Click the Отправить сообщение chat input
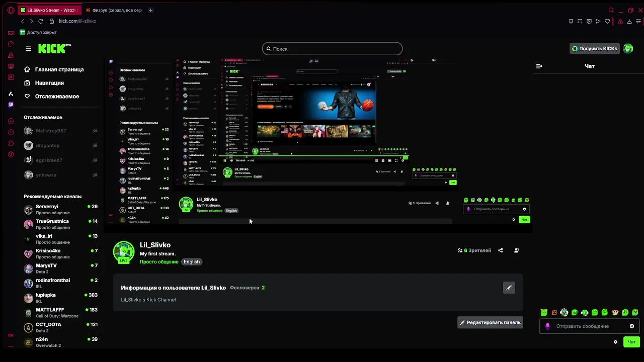 point(590,326)
